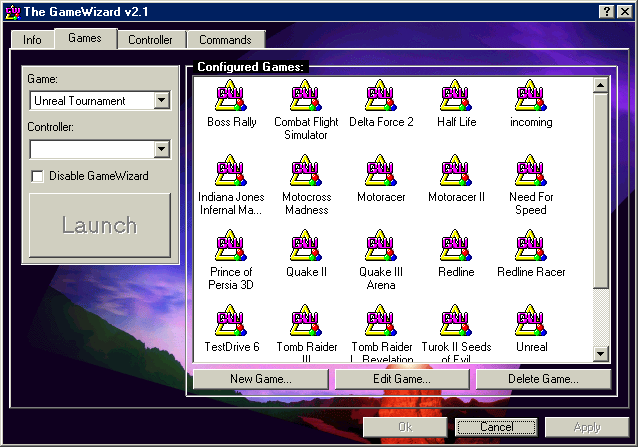Switch to the Info tab
The width and height of the screenshot is (638, 447).
(33, 40)
